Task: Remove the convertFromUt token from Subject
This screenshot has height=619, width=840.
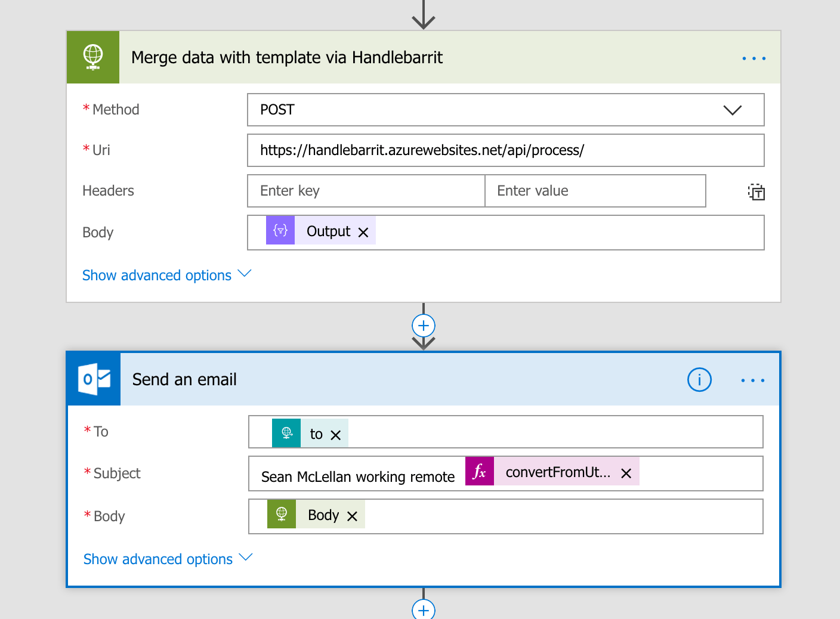Action: (626, 473)
